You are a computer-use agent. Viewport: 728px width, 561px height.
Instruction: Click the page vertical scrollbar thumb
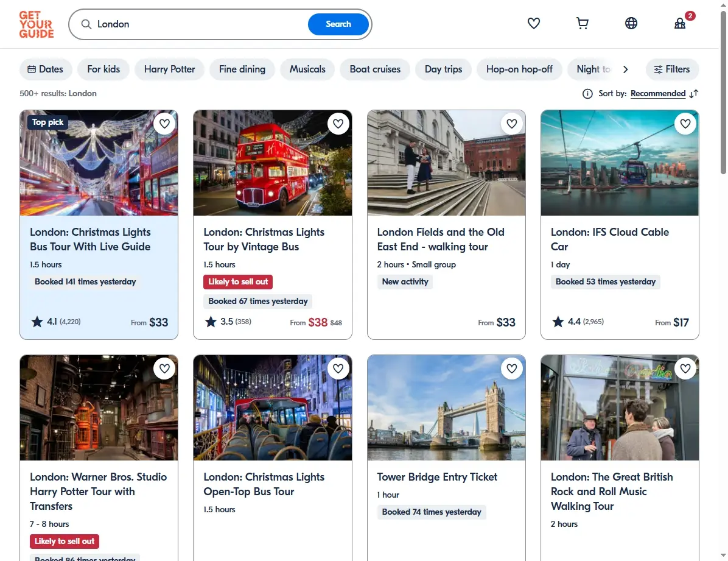tap(723, 93)
